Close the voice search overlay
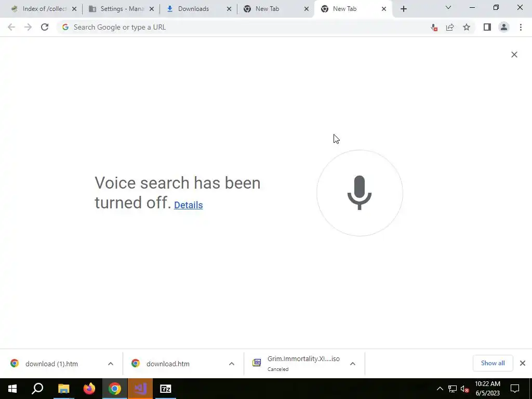This screenshot has height=399, width=532. (514, 55)
